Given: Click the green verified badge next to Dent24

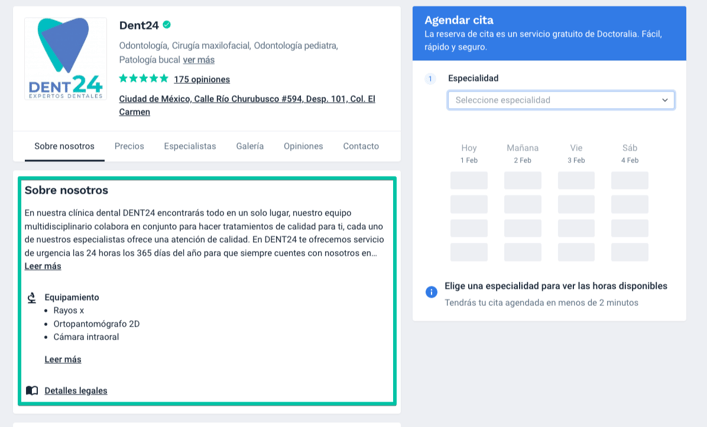Looking at the screenshot, I should 167,25.
